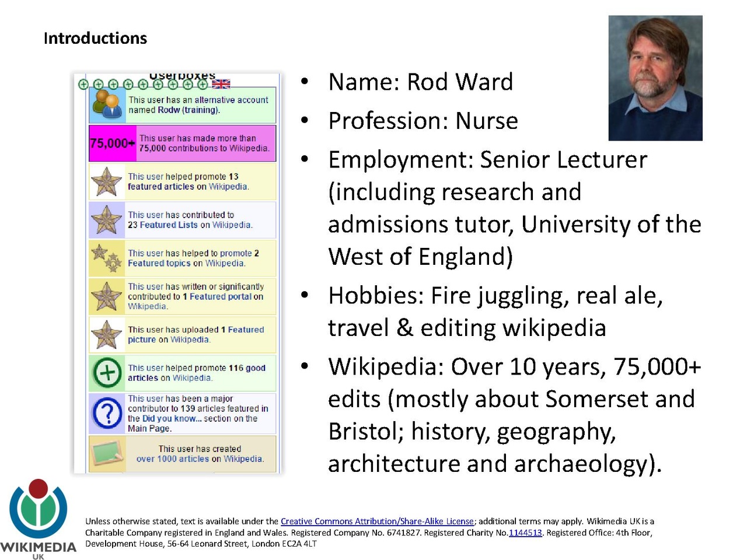Follow the Featured topics link
The image size is (747, 560).
tap(159, 263)
